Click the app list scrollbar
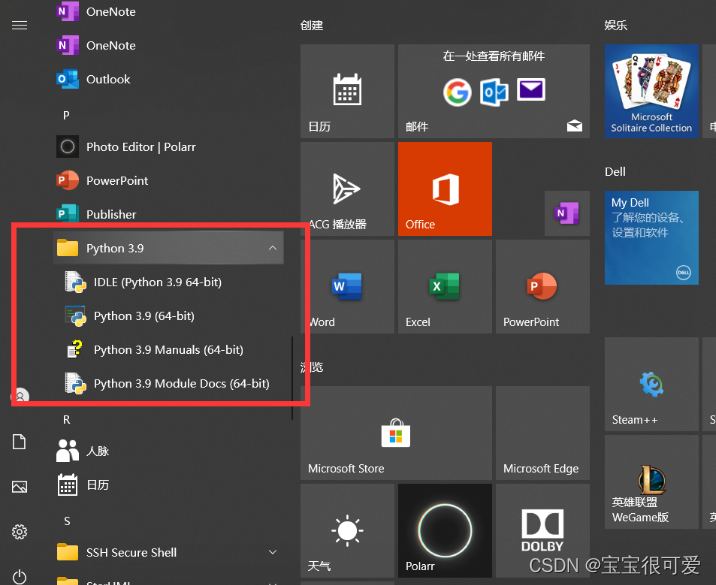The width and height of the screenshot is (716, 585). [x=292, y=378]
